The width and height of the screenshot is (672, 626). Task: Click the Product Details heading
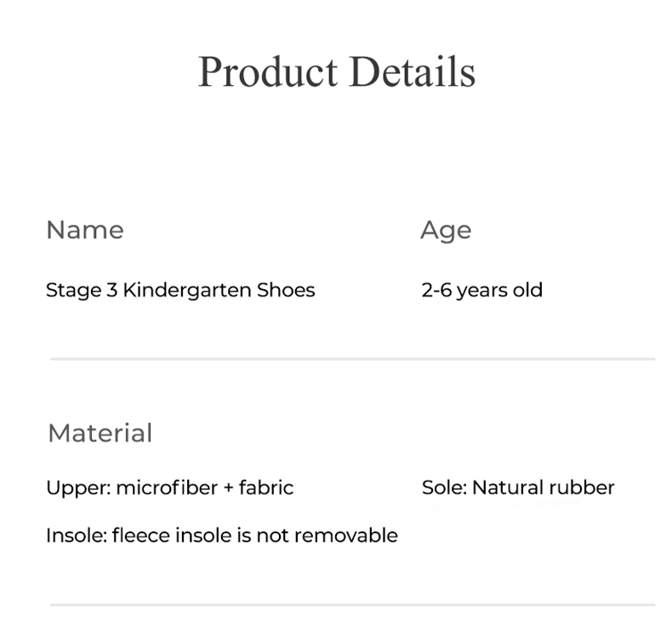click(336, 71)
